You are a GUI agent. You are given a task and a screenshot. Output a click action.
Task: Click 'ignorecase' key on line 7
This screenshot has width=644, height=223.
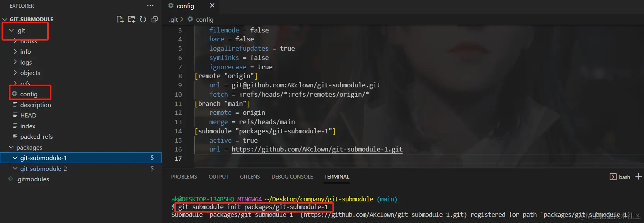pos(228,67)
